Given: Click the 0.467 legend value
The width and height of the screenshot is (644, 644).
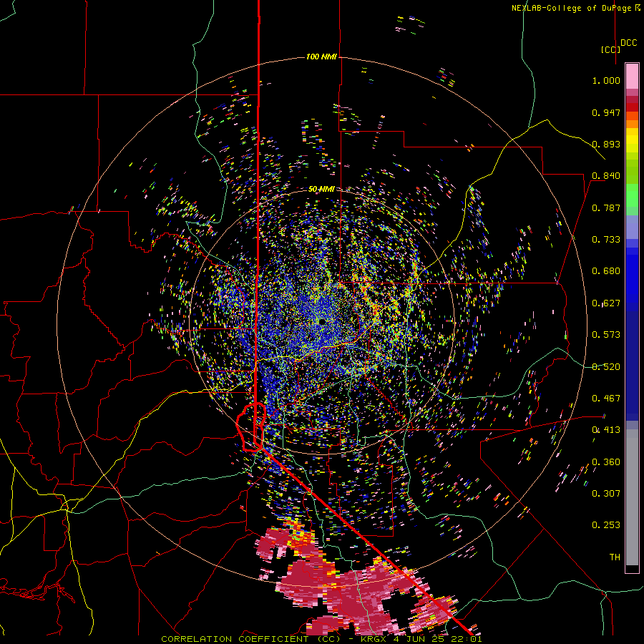Looking at the screenshot, I should click(x=606, y=399).
